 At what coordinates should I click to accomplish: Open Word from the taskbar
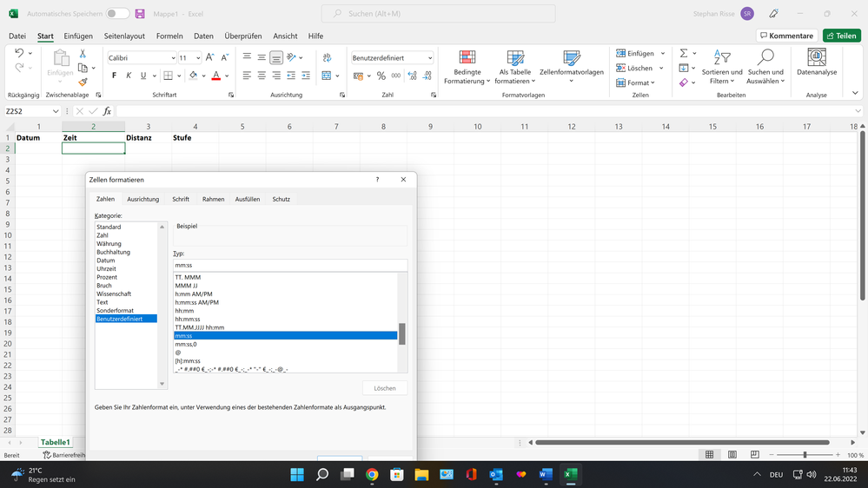pyautogui.click(x=546, y=474)
